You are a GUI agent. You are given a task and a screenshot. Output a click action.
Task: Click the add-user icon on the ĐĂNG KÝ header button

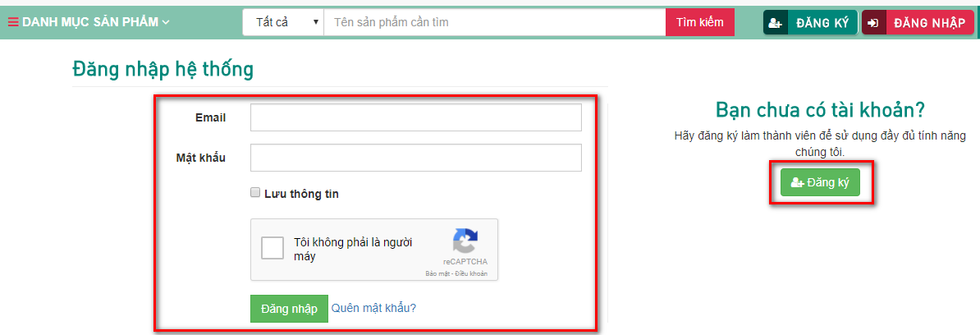pyautogui.click(x=776, y=23)
